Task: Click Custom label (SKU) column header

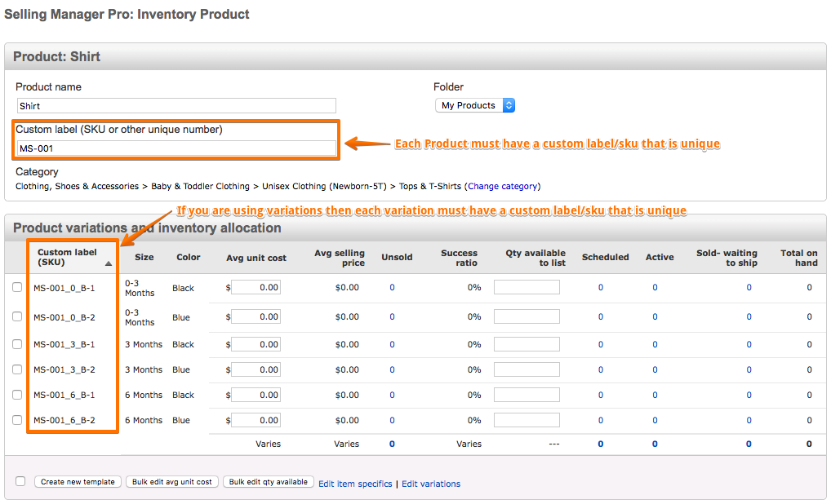Action: (x=67, y=257)
